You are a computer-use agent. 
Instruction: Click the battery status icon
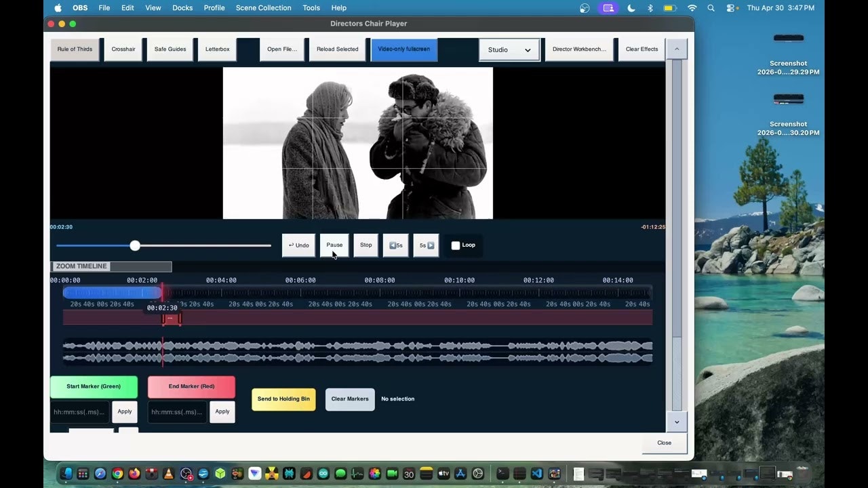click(x=670, y=8)
